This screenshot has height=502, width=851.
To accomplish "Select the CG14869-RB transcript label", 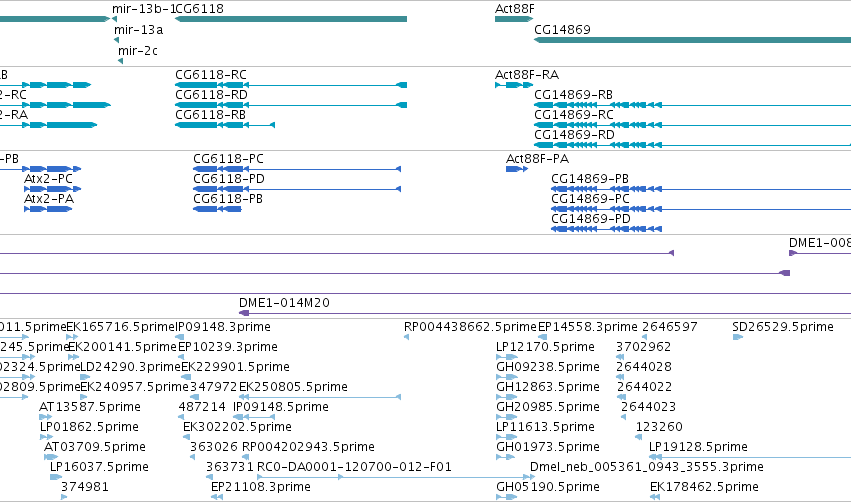I will coord(573,95).
